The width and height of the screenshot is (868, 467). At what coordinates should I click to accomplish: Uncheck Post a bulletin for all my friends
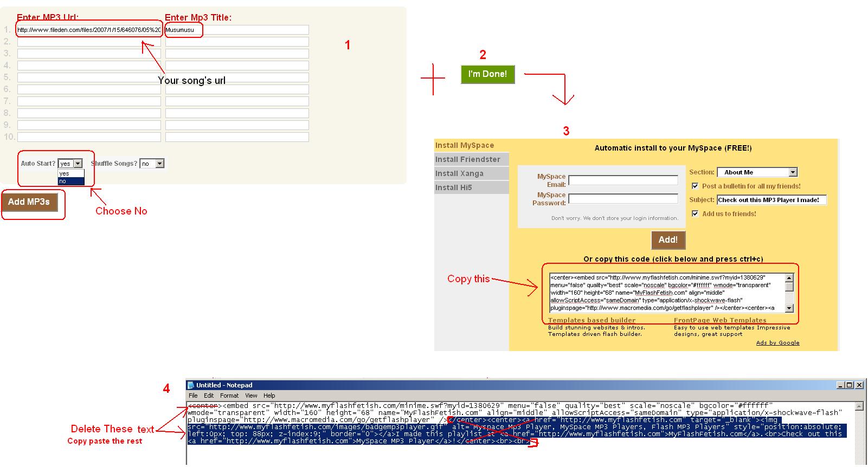point(695,186)
